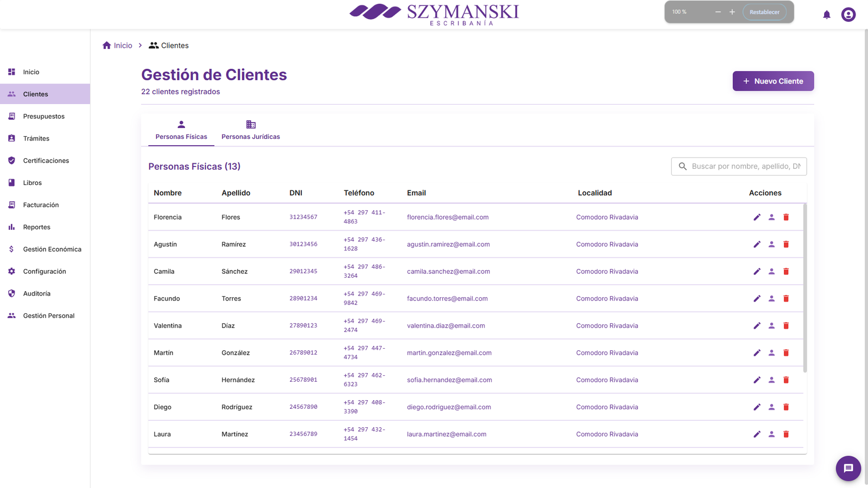
Task: Open the florencia.flores@email.com email link
Action: [448, 217]
